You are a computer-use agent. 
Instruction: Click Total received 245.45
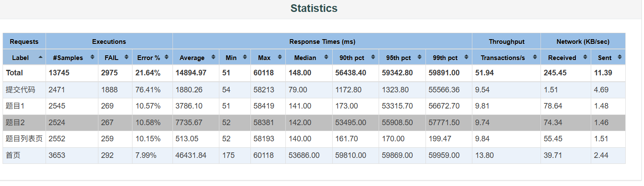tap(555, 73)
